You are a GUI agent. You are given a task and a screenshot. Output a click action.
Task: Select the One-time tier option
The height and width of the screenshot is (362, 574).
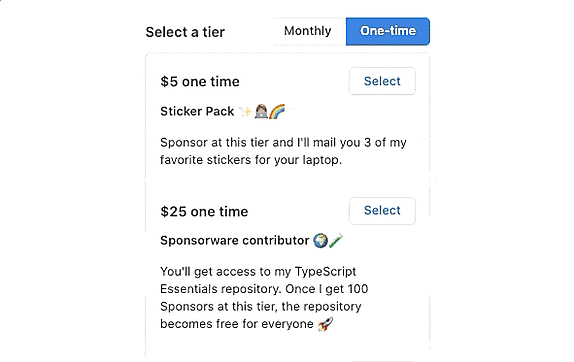(x=388, y=31)
